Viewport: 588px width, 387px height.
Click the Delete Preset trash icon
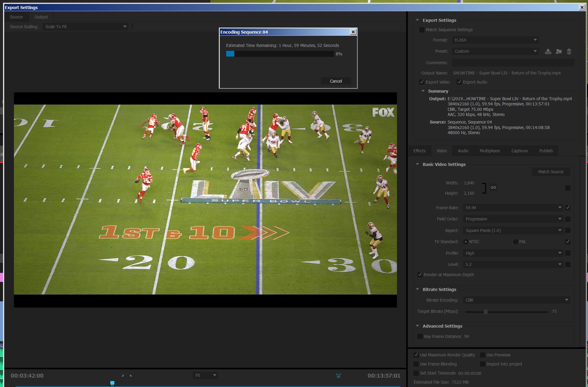569,51
